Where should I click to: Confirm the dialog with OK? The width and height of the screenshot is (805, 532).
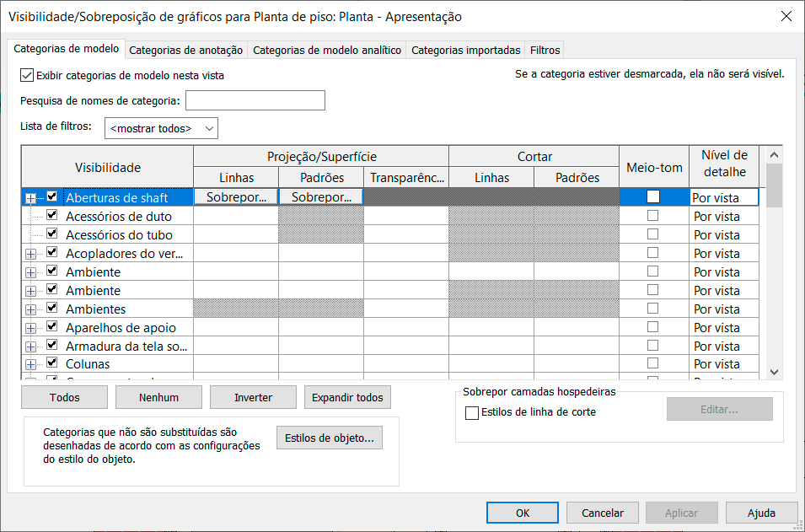pos(522,513)
